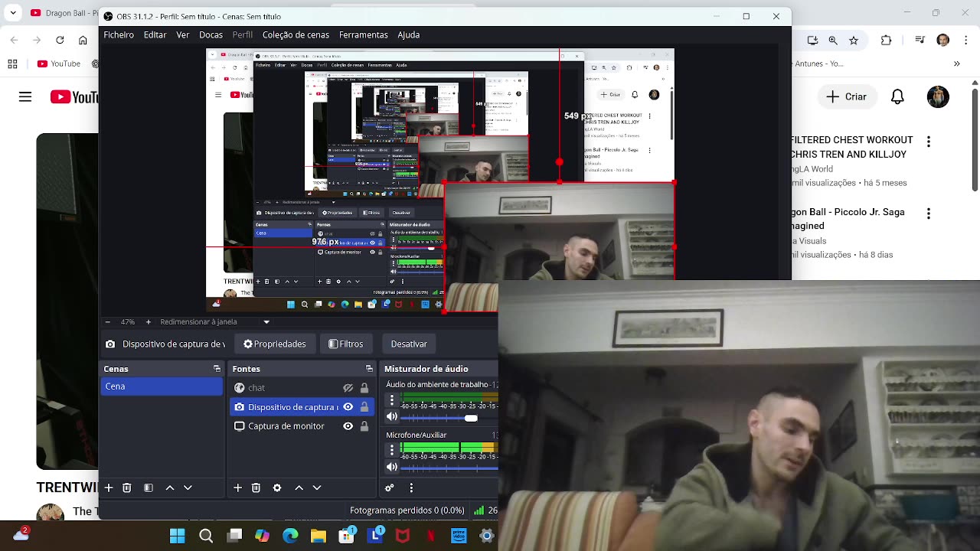Open the Ferramentas menu
The width and height of the screenshot is (980, 551).
363,34
